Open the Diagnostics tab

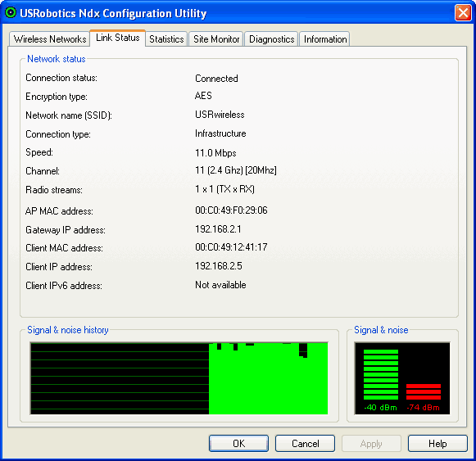point(271,39)
